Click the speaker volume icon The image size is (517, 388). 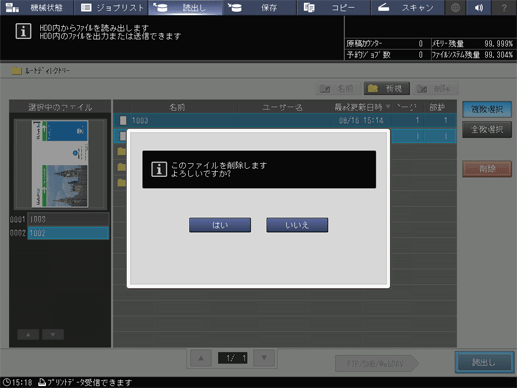479,7
